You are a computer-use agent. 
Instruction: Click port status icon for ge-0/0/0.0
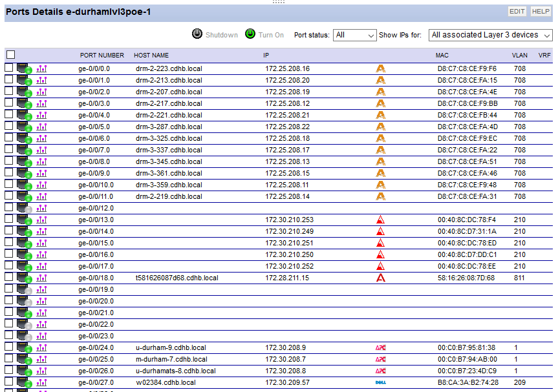25,68
